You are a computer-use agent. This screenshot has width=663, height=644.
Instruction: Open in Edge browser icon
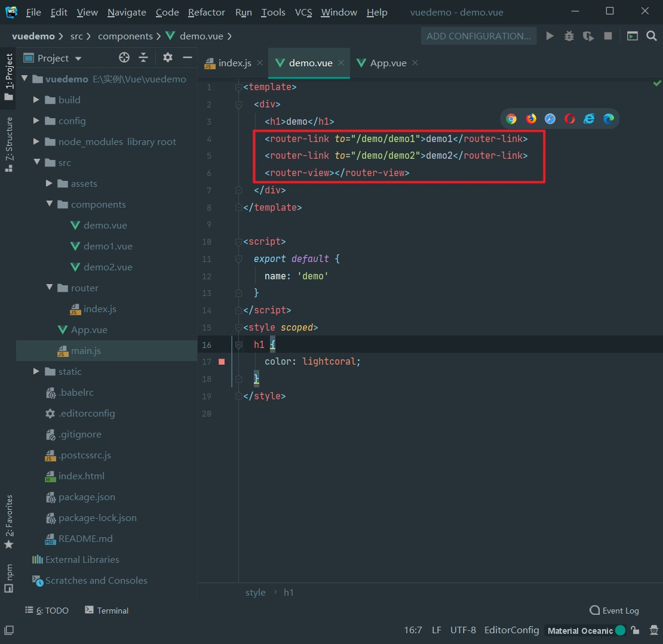(x=609, y=119)
